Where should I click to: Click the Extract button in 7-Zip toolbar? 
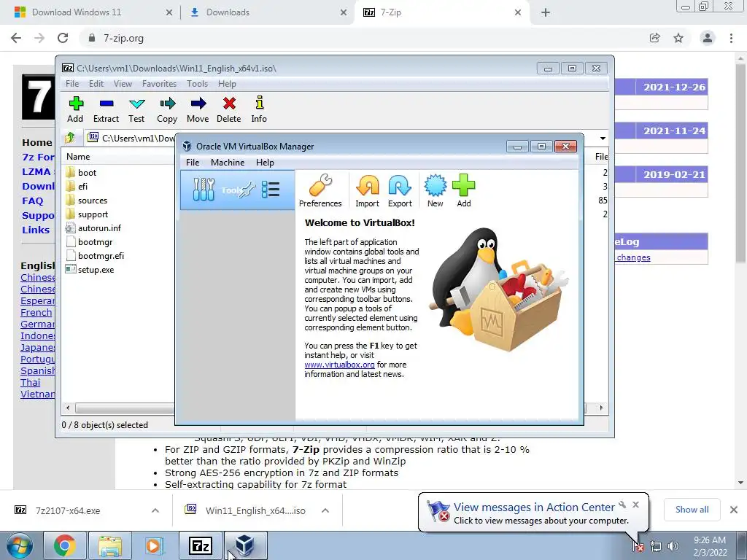tap(106, 109)
